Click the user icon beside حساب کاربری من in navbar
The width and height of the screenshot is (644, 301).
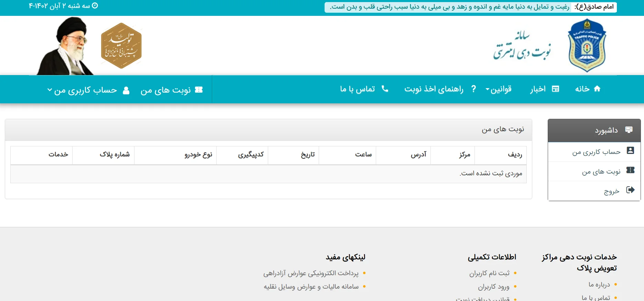(x=126, y=90)
